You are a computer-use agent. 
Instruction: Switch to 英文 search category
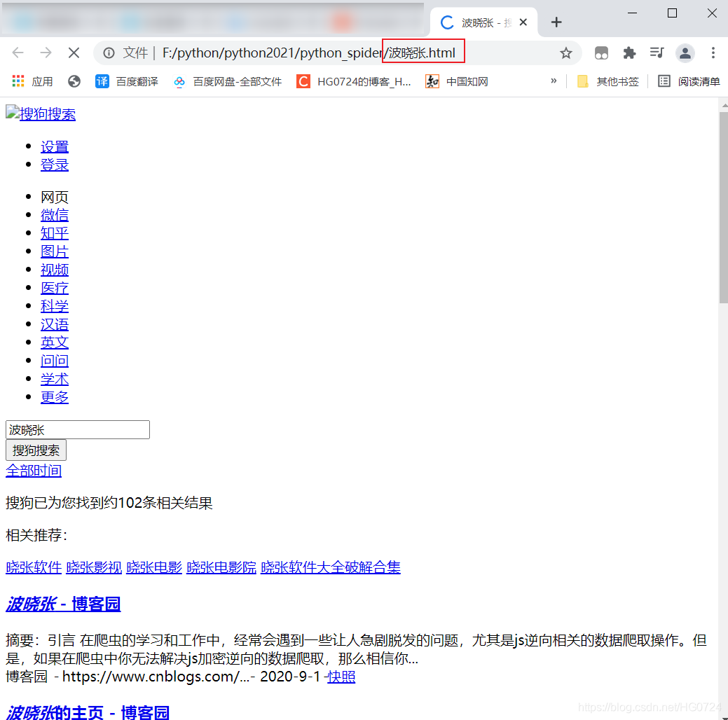coord(55,342)
